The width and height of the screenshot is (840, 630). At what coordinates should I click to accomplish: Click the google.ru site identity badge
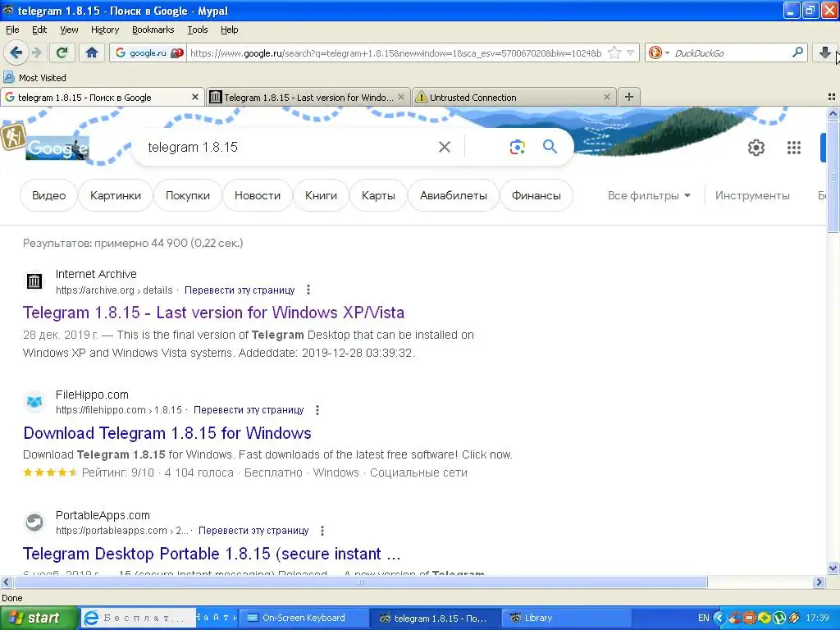tap(148, 52)
